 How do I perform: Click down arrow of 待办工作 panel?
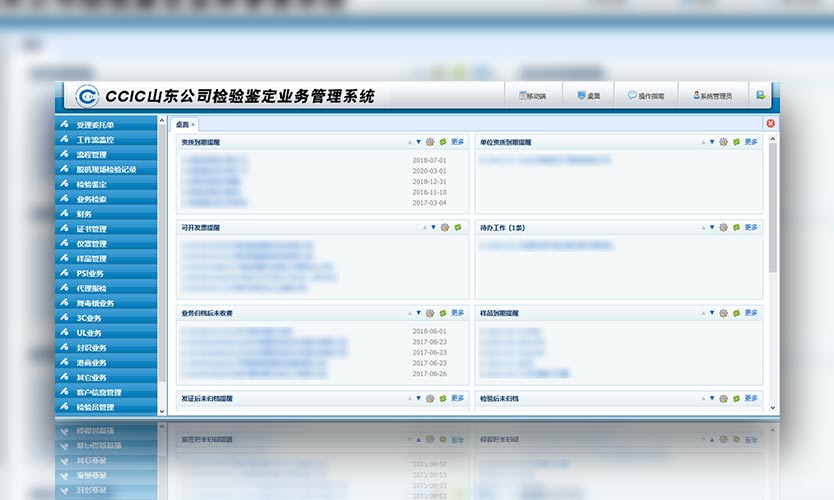tap(712, 228)
